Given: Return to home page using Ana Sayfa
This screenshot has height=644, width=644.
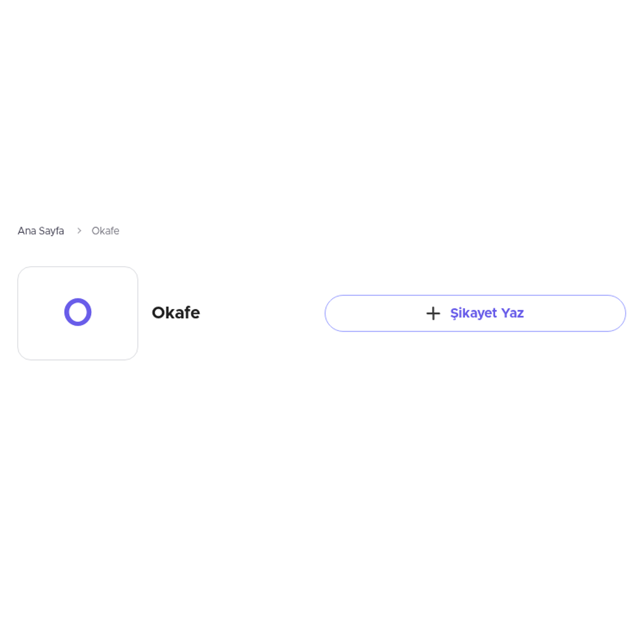Looking at the screenshot, I should tap(41, 231).
